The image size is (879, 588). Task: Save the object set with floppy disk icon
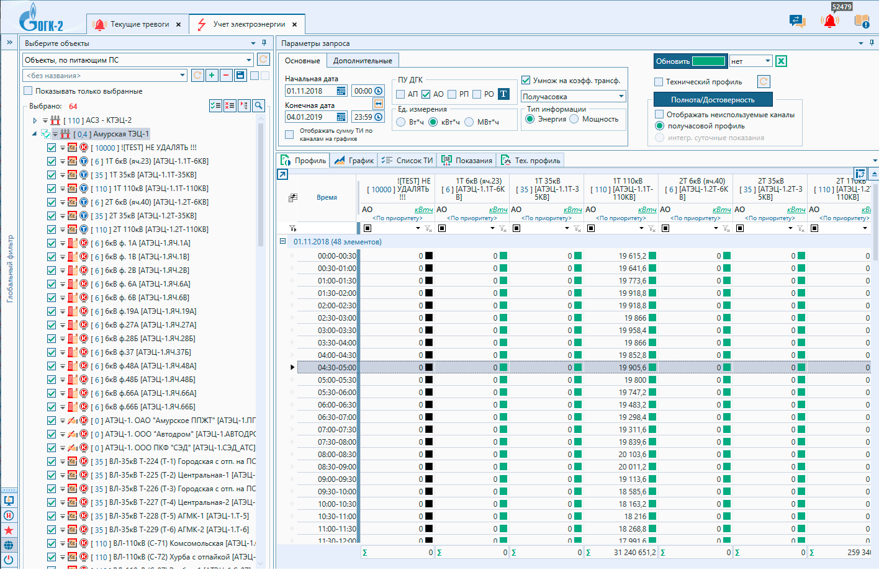[x=239, y=75]
